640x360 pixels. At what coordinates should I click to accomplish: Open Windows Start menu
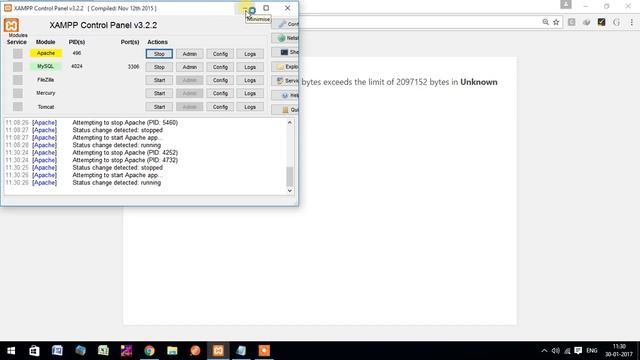[x=11, y=351]
